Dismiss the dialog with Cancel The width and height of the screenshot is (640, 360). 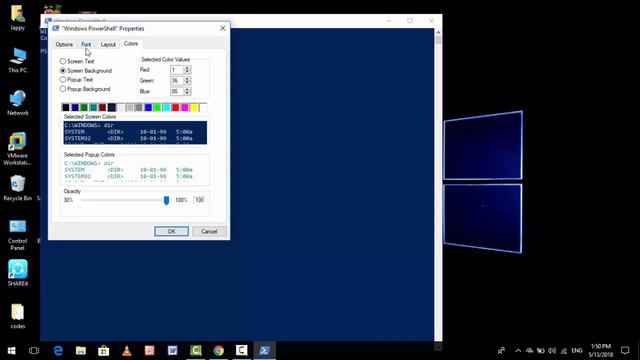[x=209, y=231]
